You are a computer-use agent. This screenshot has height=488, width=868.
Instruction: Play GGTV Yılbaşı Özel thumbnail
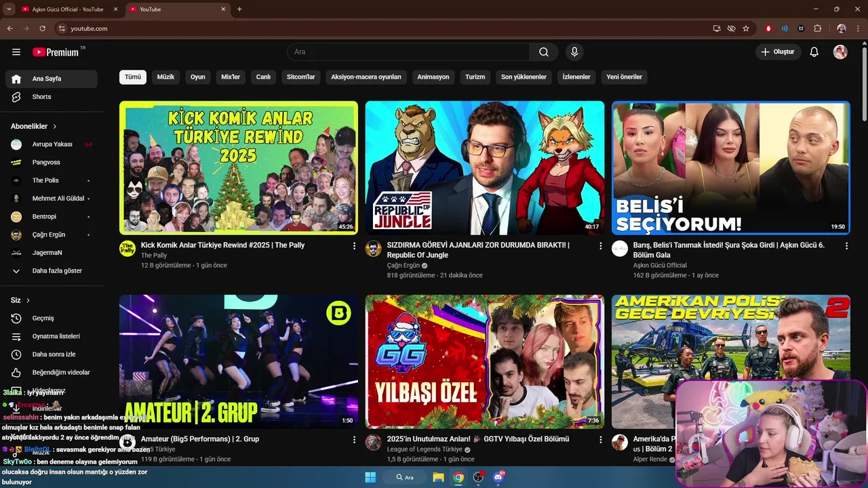[x=485, y=361]
